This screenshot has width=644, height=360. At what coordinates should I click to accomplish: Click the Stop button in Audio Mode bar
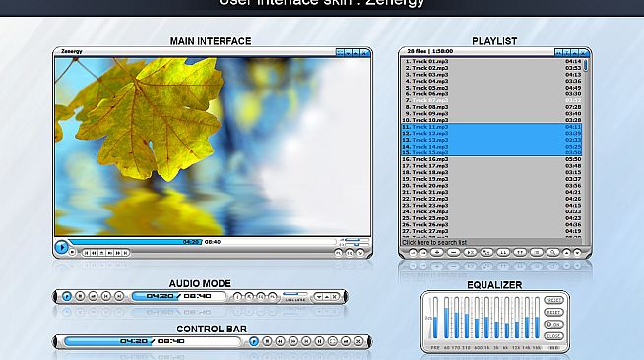coord(80,296)
